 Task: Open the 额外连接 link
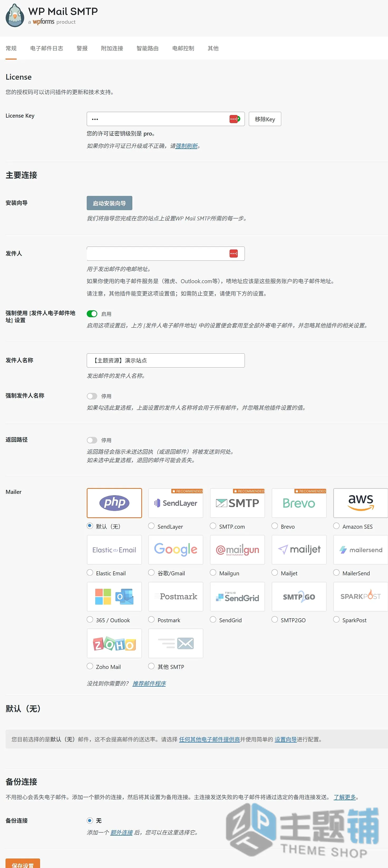coord(122,832)
